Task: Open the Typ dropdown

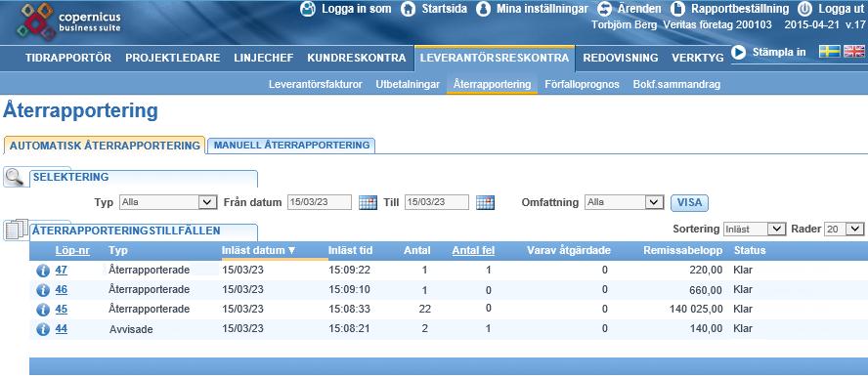Action: [x=168, y=202]
